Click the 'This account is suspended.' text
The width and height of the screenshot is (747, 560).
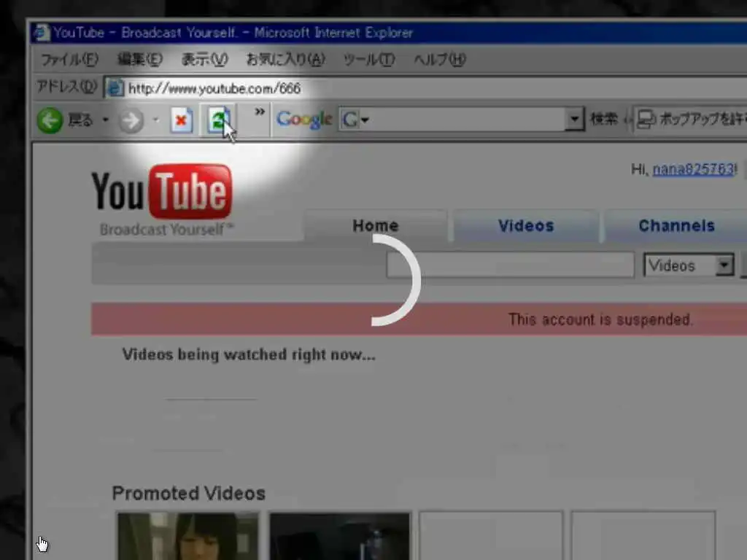point(600,319)
